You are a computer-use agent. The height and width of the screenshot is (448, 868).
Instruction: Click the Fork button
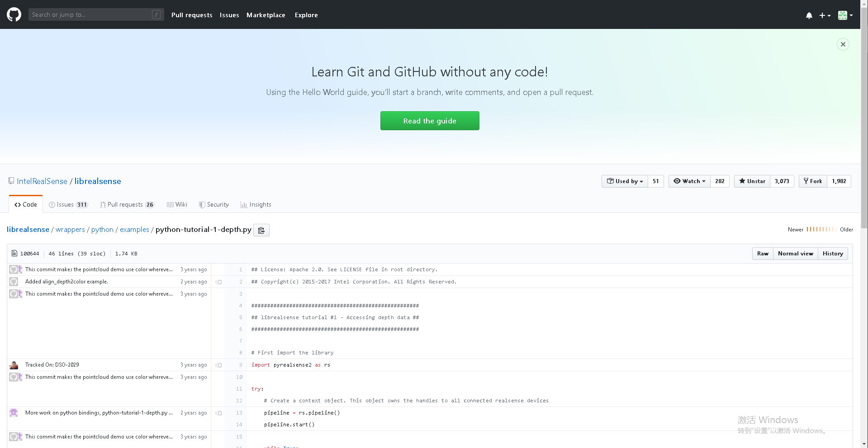(x=813, y=181)
